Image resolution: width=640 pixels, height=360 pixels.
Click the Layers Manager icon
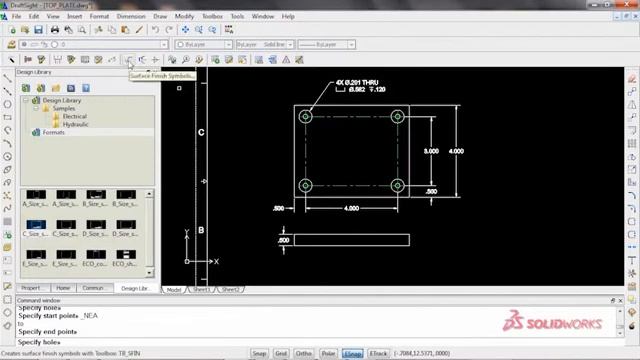pos(11,44)
